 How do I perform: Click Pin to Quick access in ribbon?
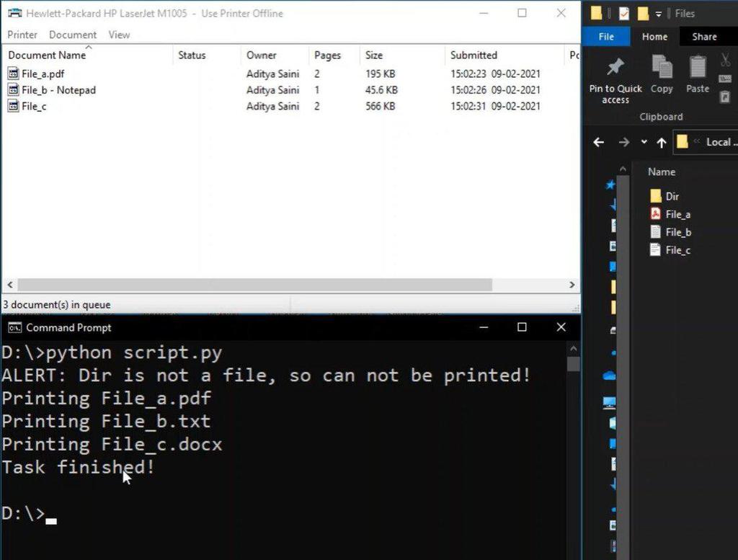615,80
